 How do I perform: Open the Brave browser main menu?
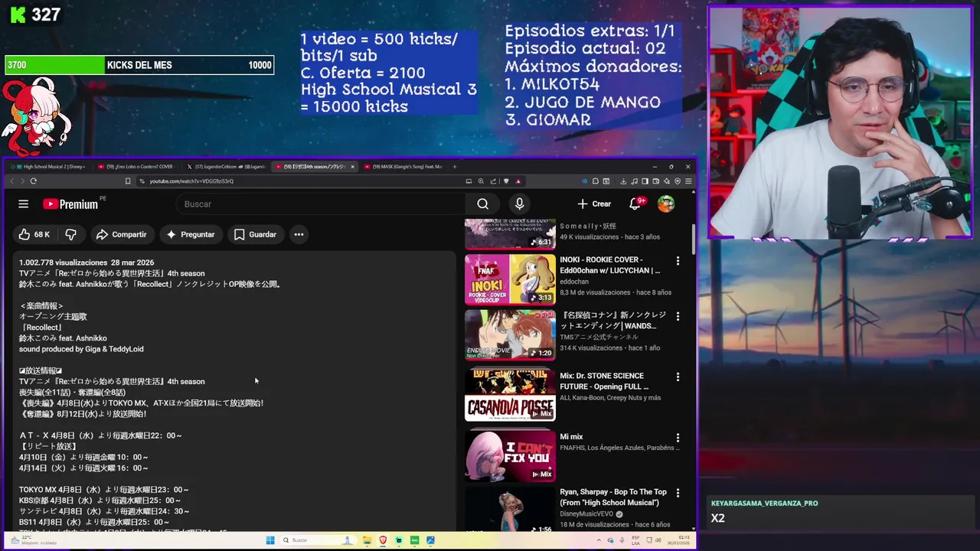point(688,181)
